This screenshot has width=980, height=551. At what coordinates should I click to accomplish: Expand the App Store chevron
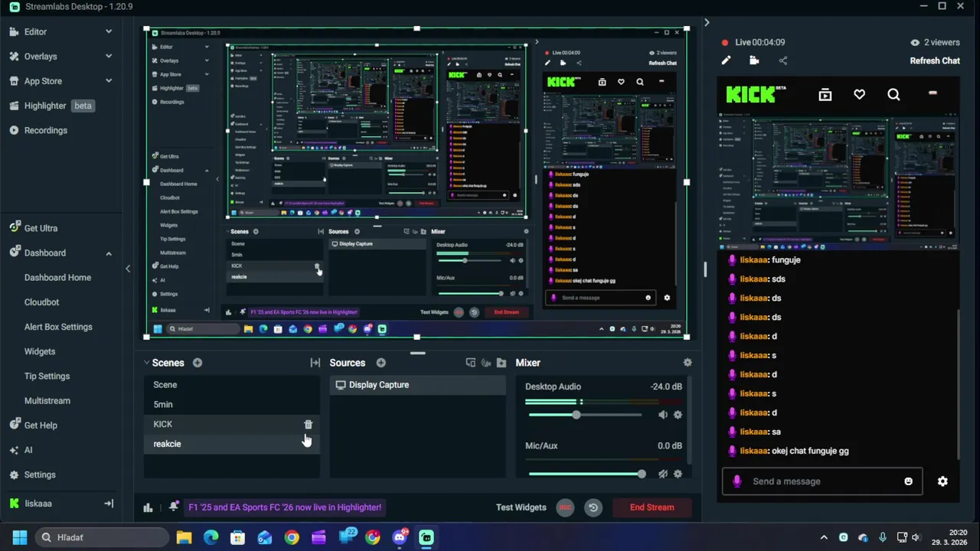click(109, 80)
